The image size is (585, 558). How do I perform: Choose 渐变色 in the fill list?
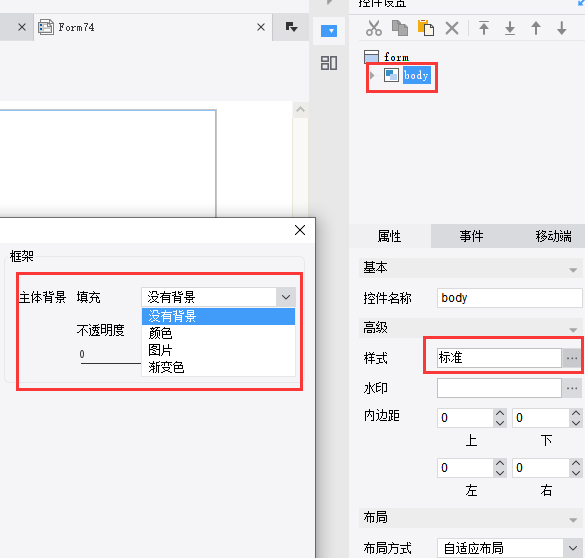(x=218, y=367)
